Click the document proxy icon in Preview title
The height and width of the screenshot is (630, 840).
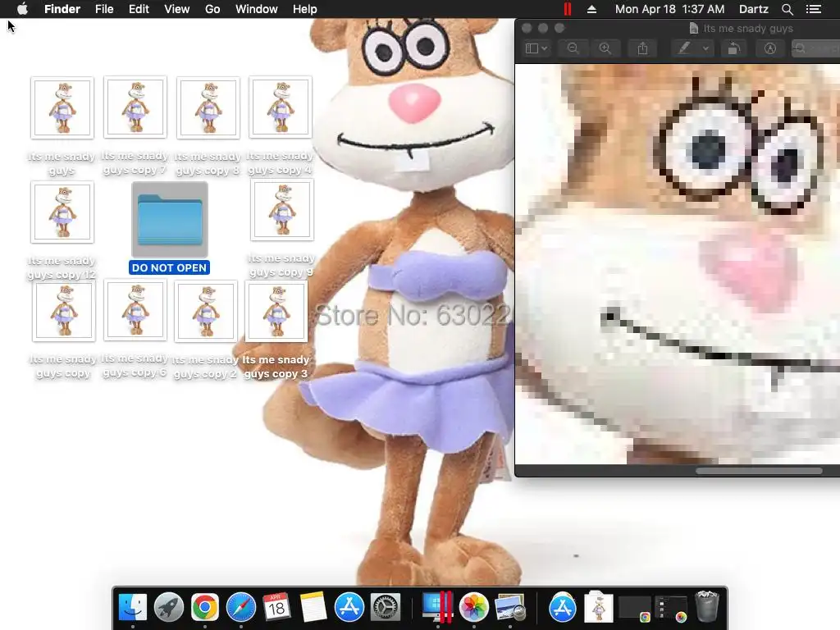pos(694,29)
